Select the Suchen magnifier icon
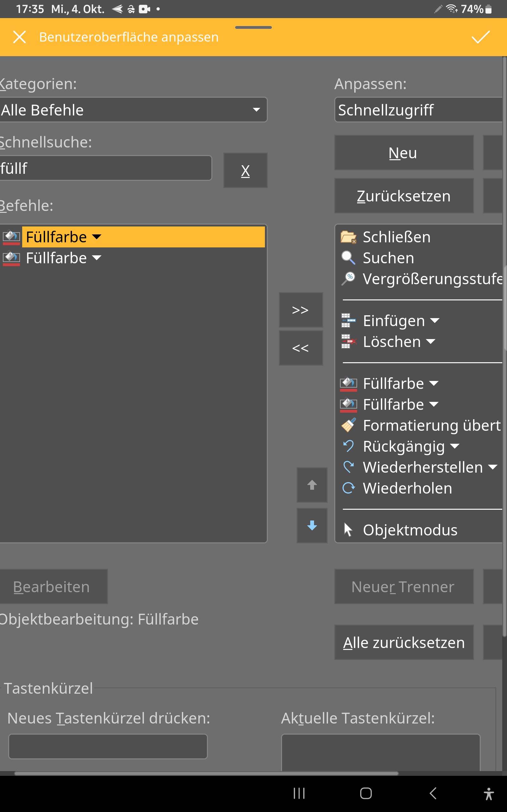The width and height of the screenshot is (507, 812). tap(348, 258)
